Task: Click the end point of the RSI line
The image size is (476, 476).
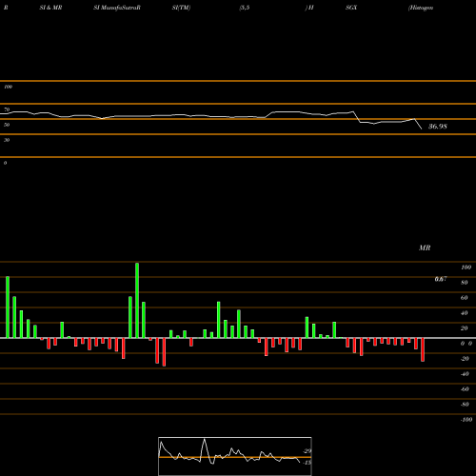Action: click(422, 129)
